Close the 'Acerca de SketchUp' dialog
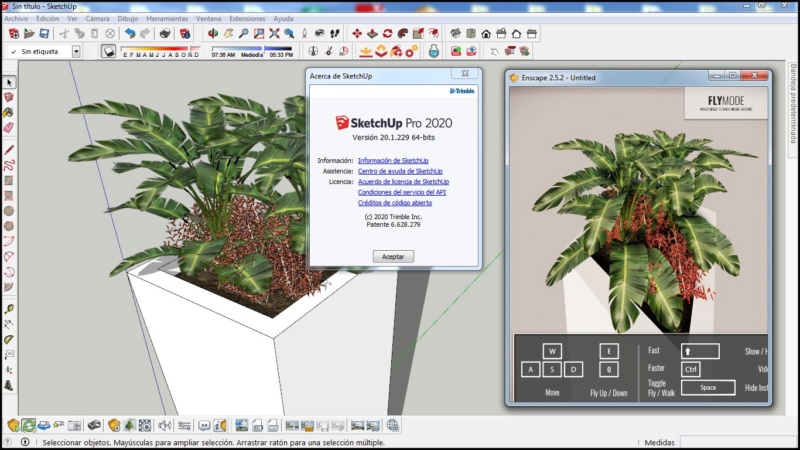 click(x=465, y=73)
